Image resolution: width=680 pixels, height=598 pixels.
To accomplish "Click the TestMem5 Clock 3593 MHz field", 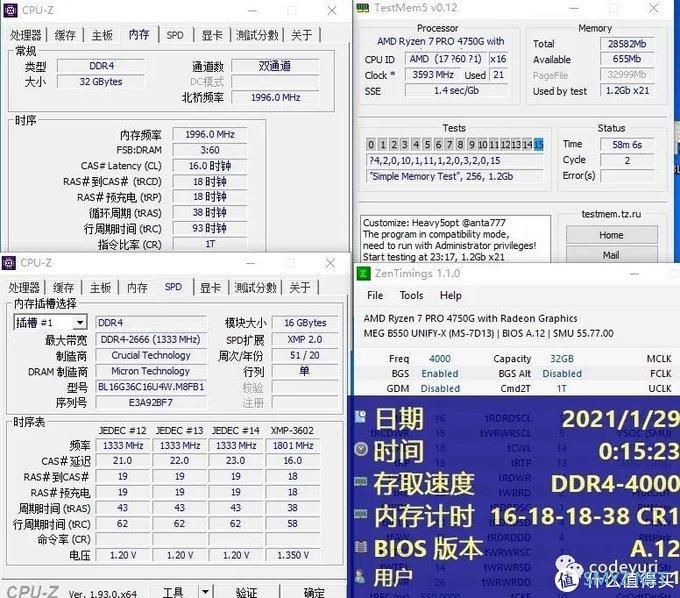I will tap(433, 75).
